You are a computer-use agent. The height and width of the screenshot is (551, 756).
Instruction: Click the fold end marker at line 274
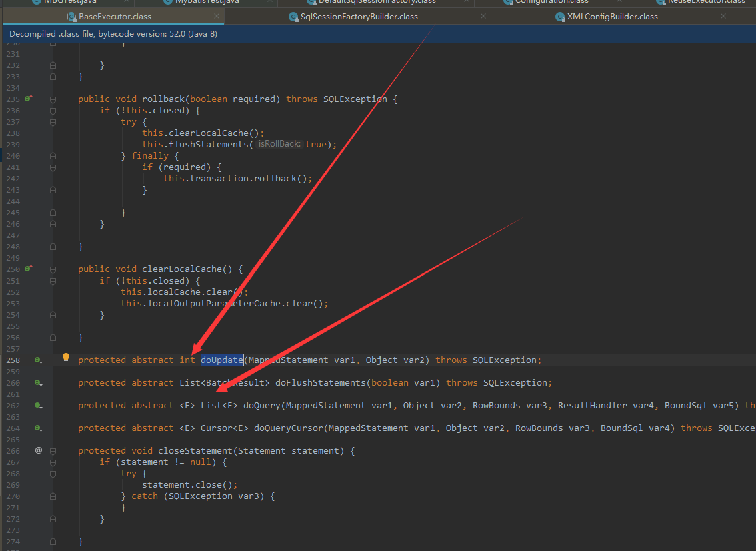[53, 542]
